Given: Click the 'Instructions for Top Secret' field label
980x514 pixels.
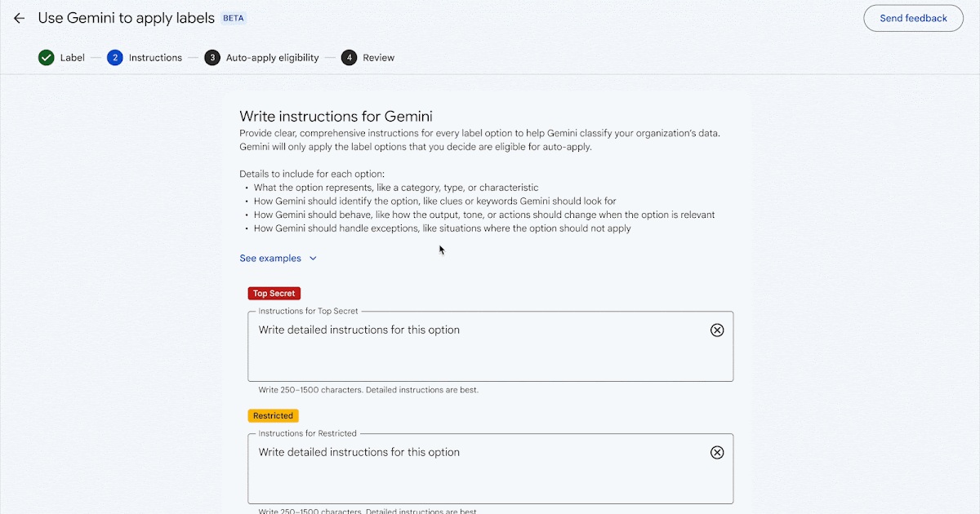Looking at the screenshot, I should pyautogui.click(x=308, y=311).
